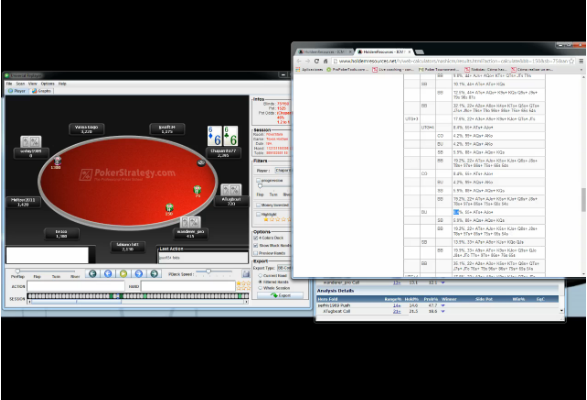
Task: Open the Export Type dropdown
Action: [x=283, y=268]
